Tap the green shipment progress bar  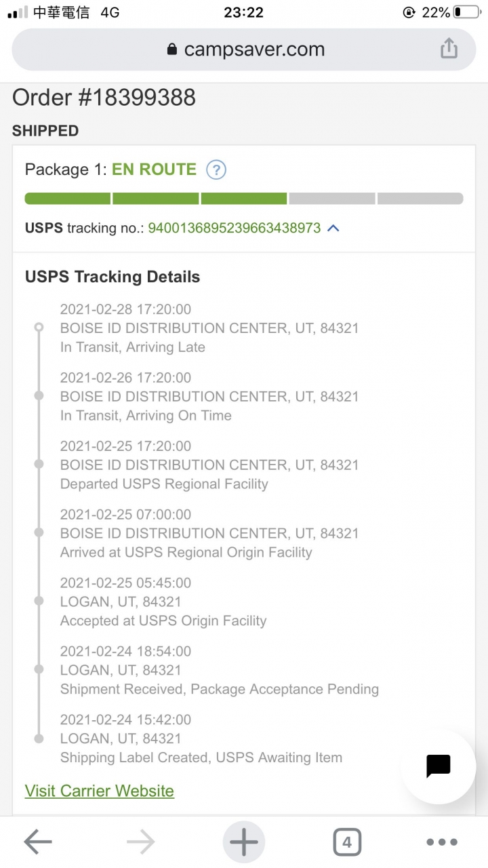244,199
